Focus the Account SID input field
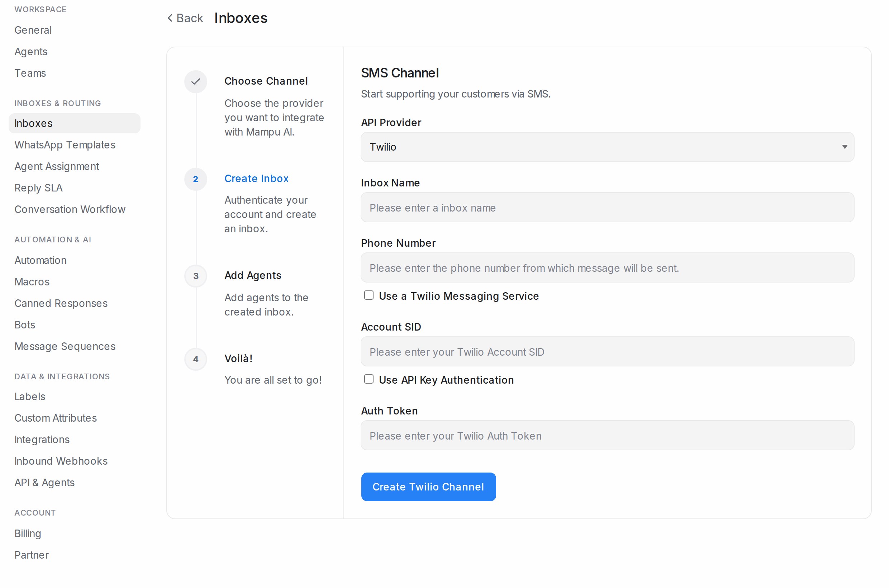889x588 pixels. (x=607, y=351)
